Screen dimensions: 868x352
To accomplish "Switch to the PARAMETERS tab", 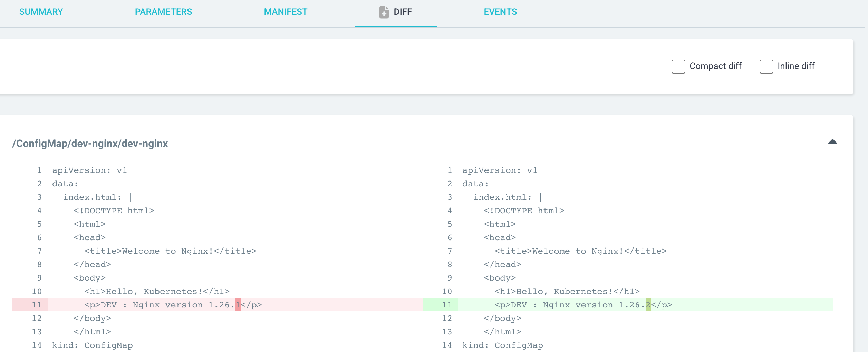I will pos(163,12).
